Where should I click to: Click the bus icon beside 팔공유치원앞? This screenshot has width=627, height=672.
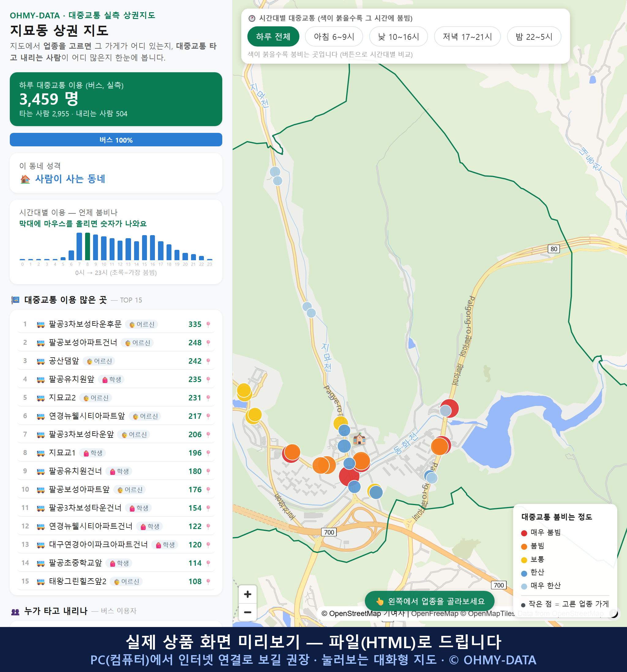(40, 380)
